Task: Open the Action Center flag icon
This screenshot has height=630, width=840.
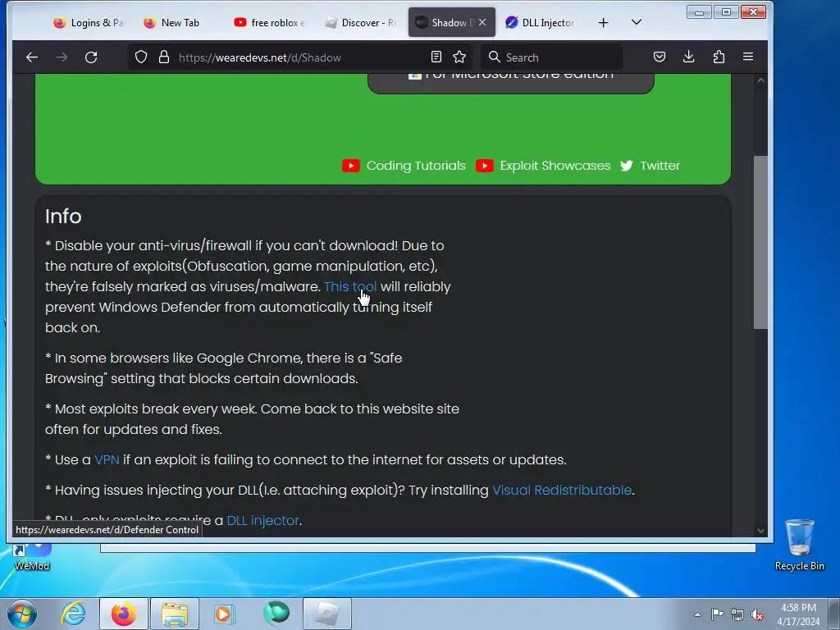Action: (x=717, y=614)
